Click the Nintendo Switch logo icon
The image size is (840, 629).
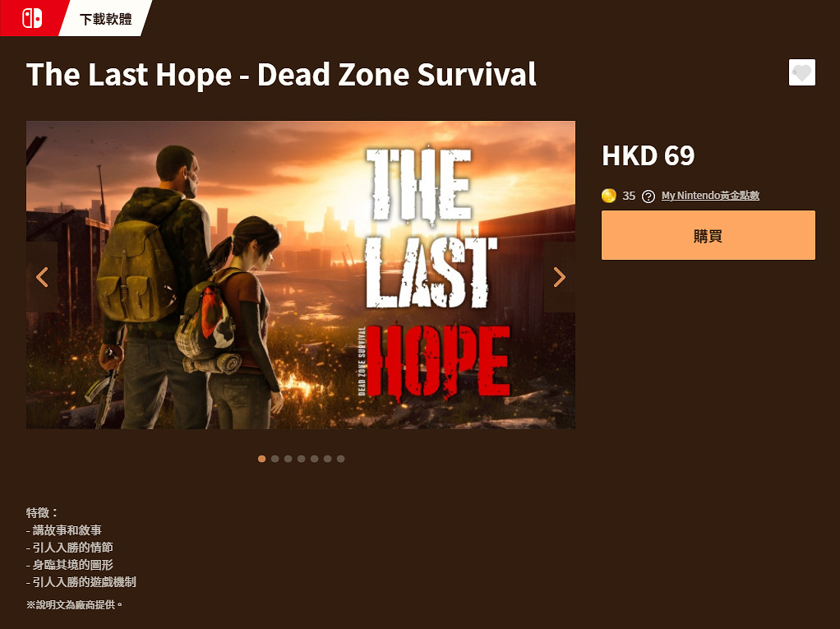[31, 18]
